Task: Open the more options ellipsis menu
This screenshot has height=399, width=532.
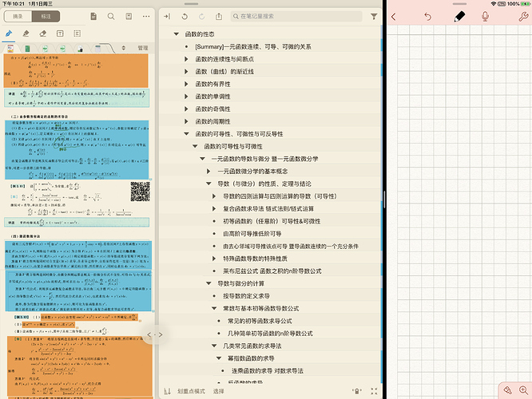Action: [146, 16]
